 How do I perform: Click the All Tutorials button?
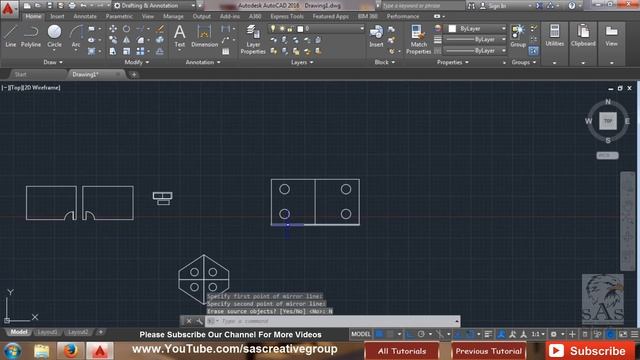tap(402, 351)
